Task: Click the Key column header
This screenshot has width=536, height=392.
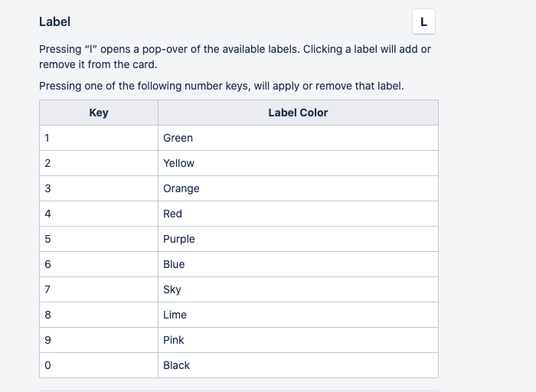Action: tap(99, 113)
